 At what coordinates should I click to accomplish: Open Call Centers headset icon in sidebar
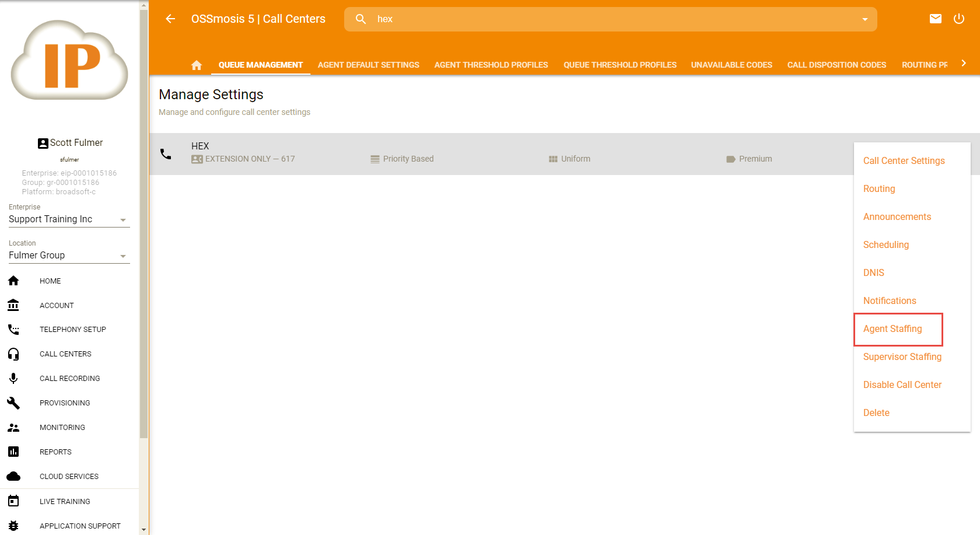coord(13,354)
